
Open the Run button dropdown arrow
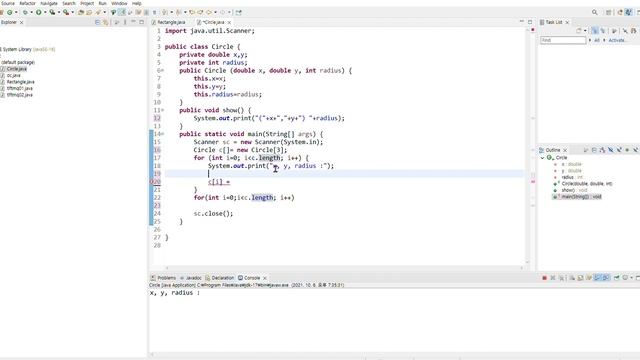click(x=44, y=13)
